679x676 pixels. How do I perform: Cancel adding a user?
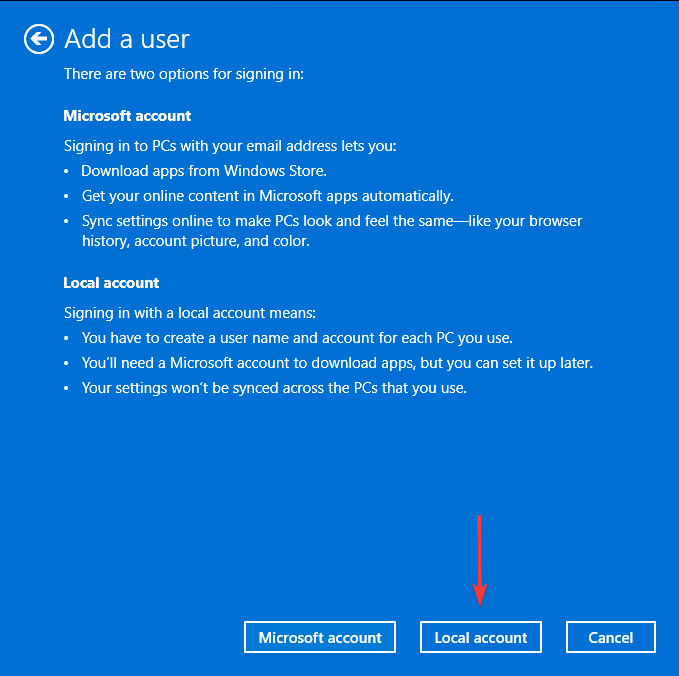(x=611, y=637)
